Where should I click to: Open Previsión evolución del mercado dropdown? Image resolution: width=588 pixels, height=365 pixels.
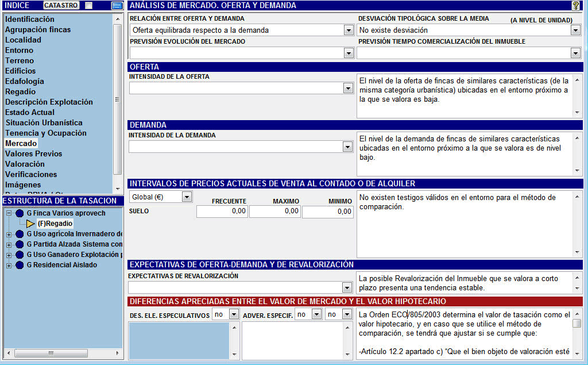(349, 53)
